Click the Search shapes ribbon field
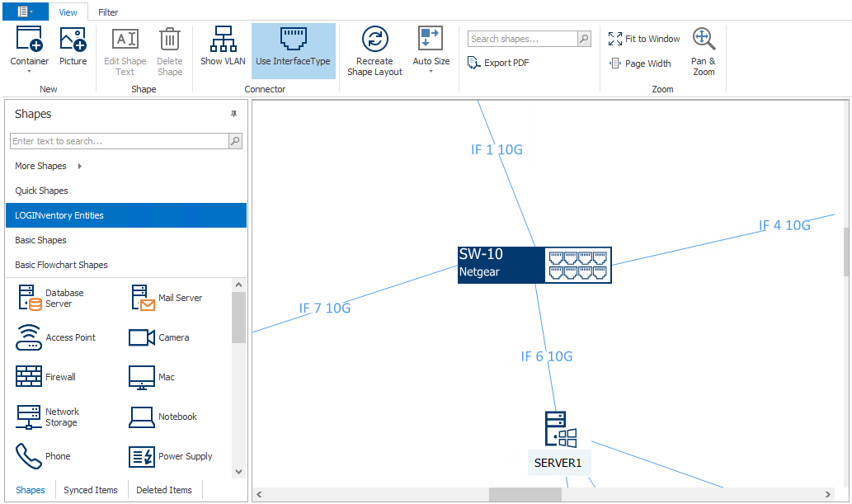Screen dimensions: 852x504 523,39
